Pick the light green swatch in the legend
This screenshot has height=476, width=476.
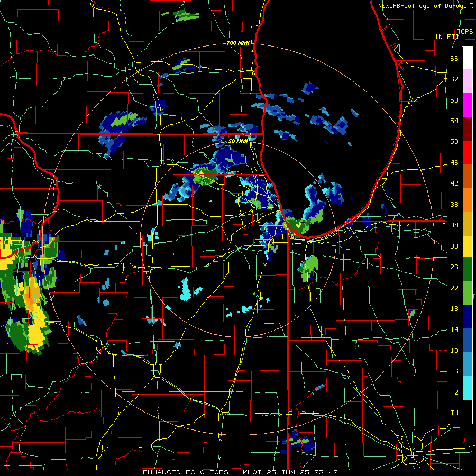467,293
